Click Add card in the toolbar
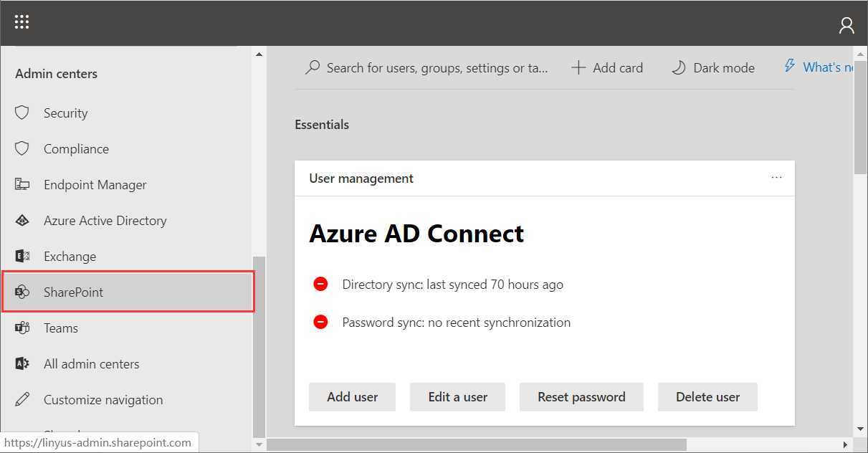 (607, 68)
